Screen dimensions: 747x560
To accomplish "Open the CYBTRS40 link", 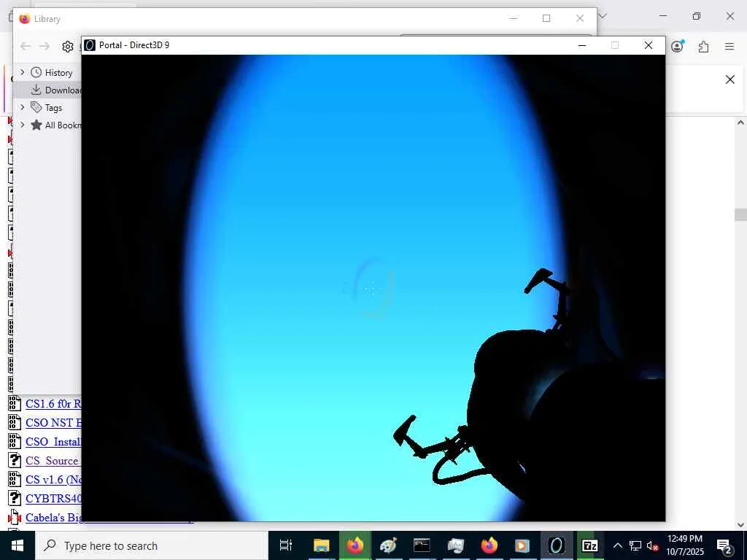I will pyautogui.click(x=53, y=499).
